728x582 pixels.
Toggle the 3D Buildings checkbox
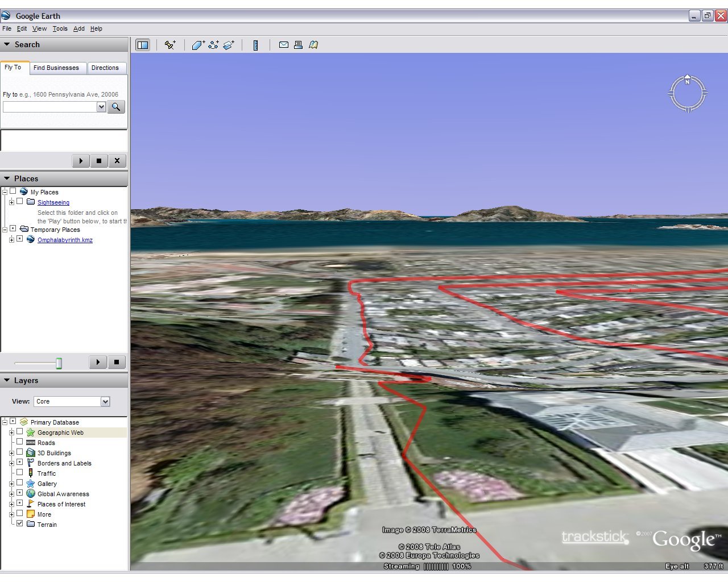point(20,452)
